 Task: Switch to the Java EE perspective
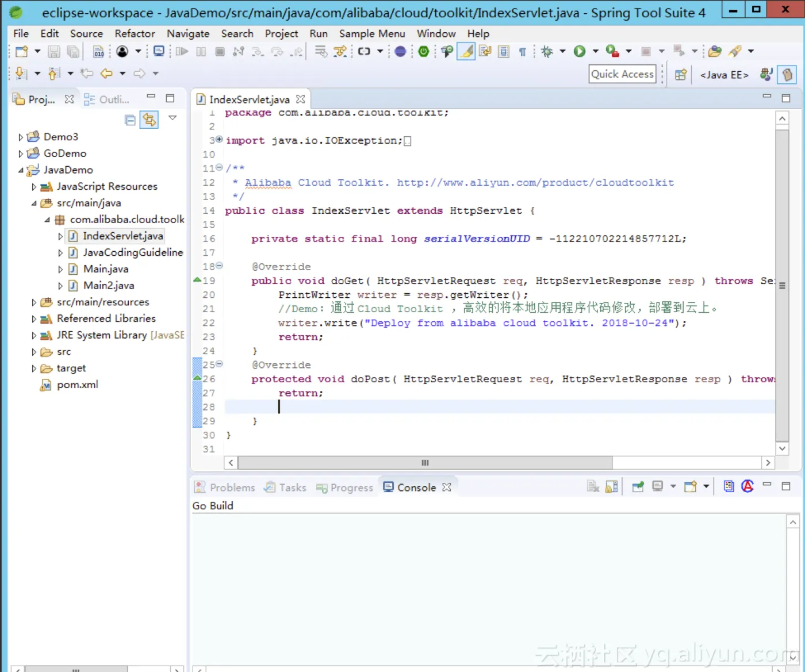[724, 75]
